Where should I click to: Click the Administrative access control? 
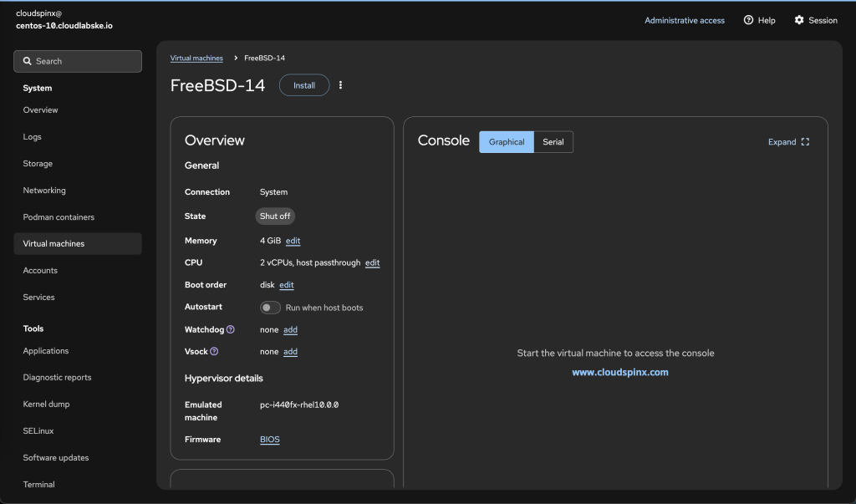(x=685, y=20)
